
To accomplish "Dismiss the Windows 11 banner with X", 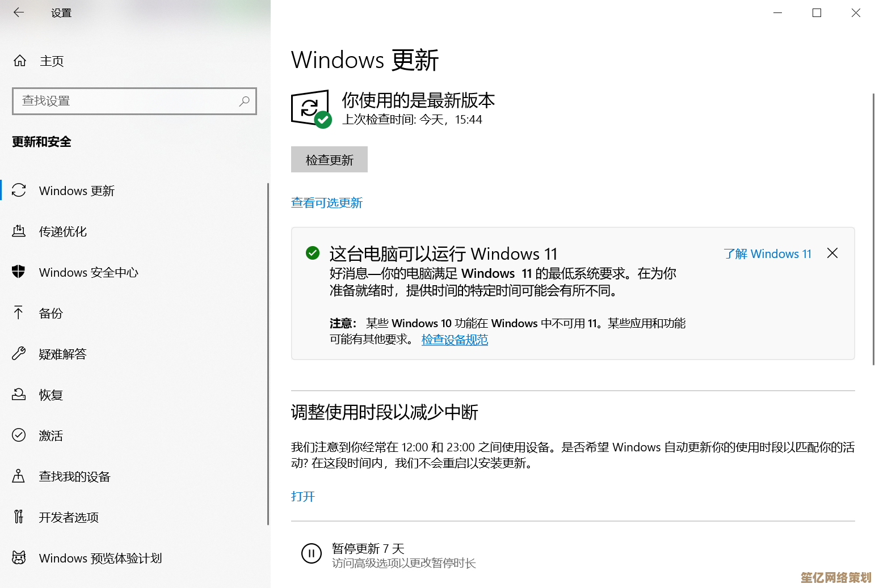I will 832,253.
